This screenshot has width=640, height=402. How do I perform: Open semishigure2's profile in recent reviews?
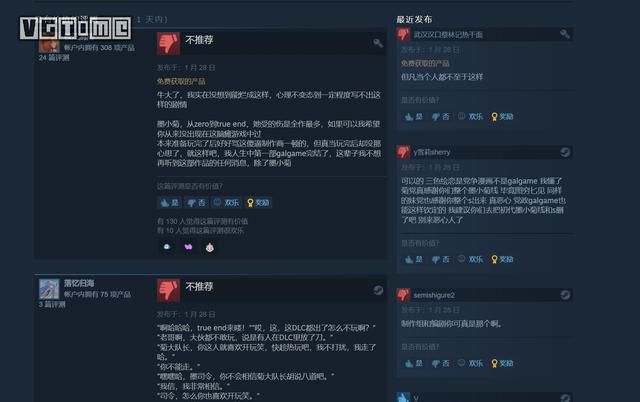pyautogui.click(x=434, y=295)
